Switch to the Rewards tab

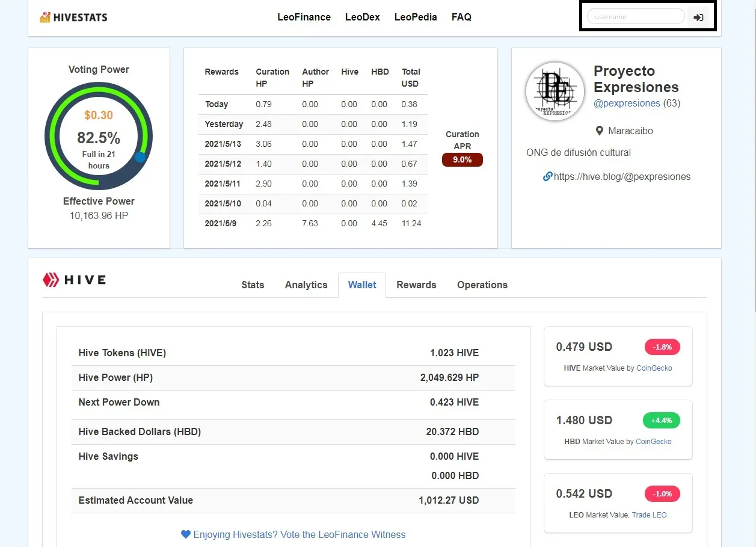[x=416, y=285]
